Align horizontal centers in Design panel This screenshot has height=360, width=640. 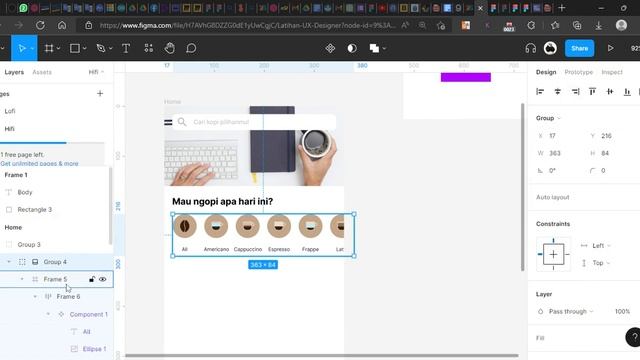pyautogui.click(x=558, y=92)
